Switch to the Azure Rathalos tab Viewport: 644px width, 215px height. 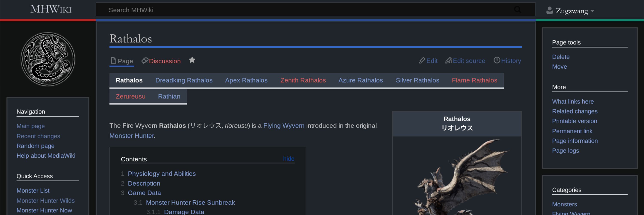(360, 80)
